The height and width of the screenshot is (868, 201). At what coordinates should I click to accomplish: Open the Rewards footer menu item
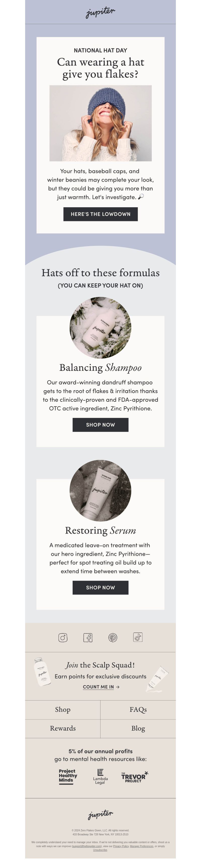(63, 729)
